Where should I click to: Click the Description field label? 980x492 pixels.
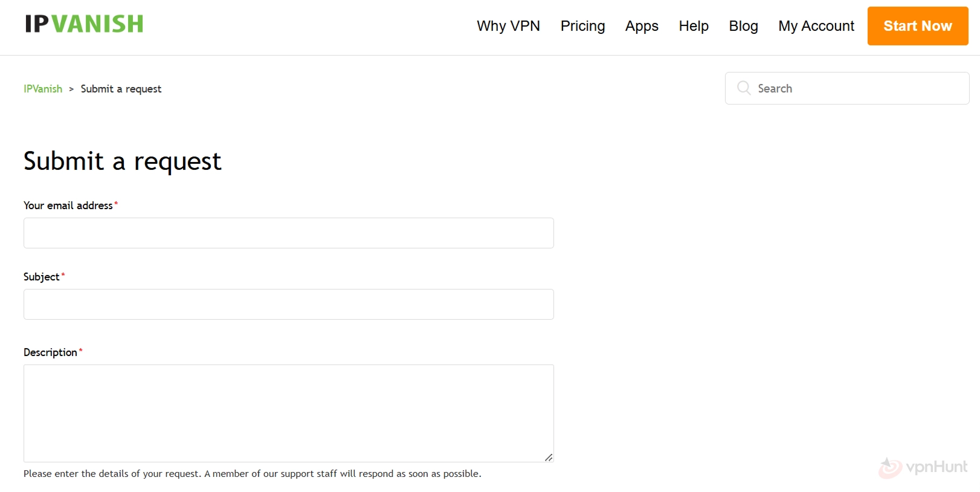[50, 352]
